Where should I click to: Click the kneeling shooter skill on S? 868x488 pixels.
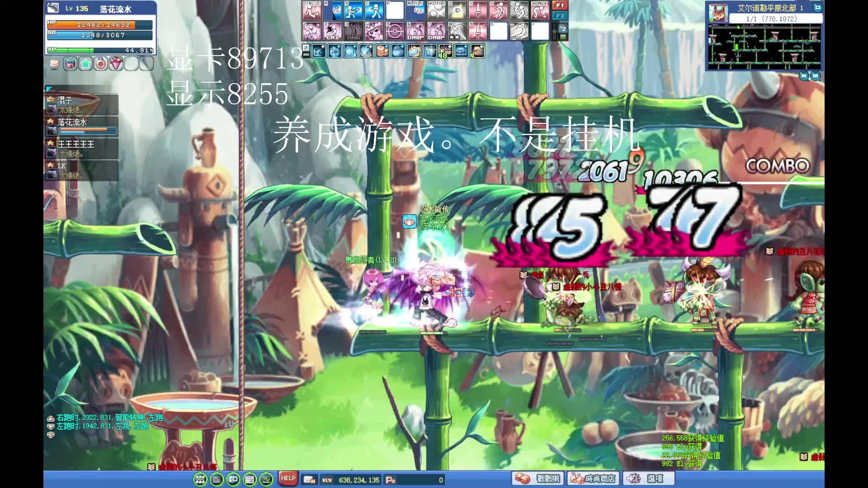[x=353, y=10]
